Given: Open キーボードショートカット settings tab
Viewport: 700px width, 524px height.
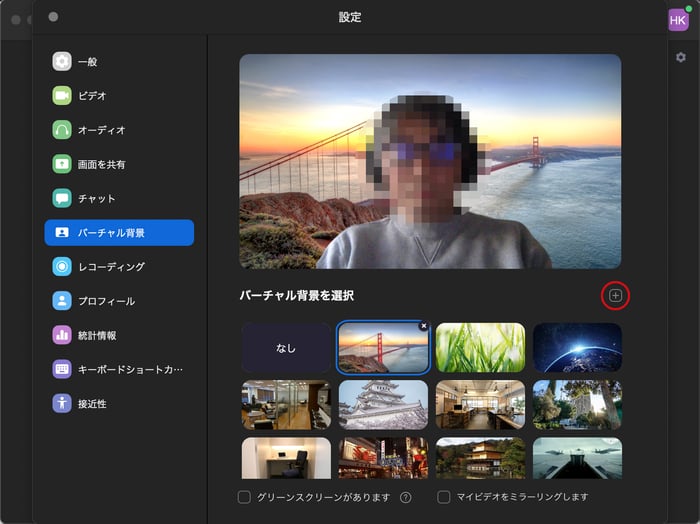Looking at the screenshot, I should point(119,369).
